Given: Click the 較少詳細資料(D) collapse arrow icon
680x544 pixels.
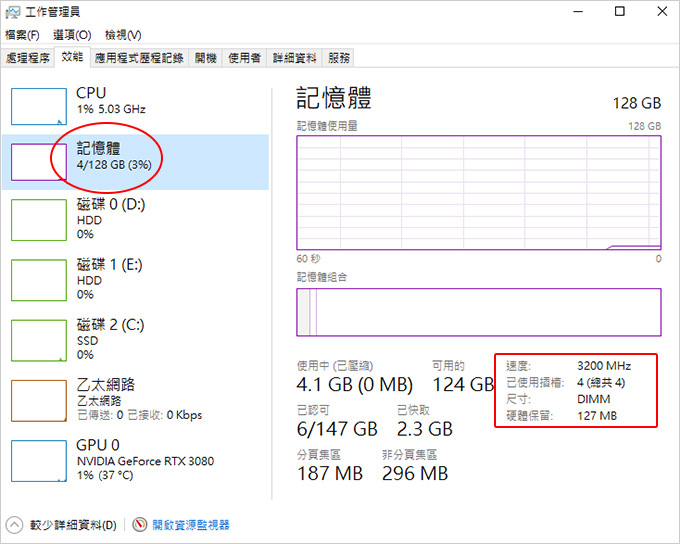Looking at the screenshot, I should tap(14, 525).
